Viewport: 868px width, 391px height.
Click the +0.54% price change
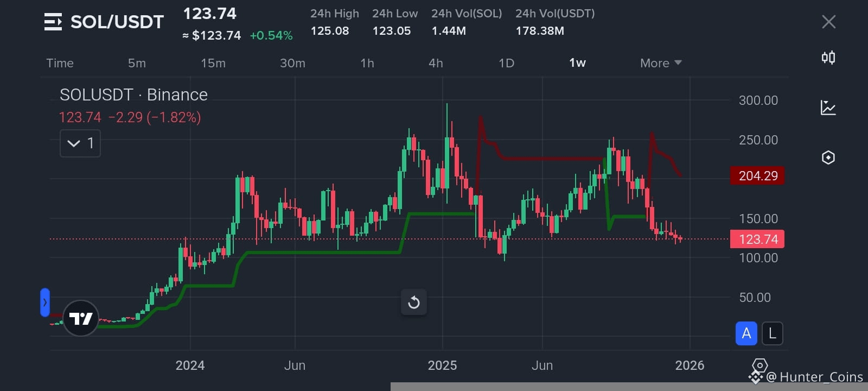[x=271, y=36]
